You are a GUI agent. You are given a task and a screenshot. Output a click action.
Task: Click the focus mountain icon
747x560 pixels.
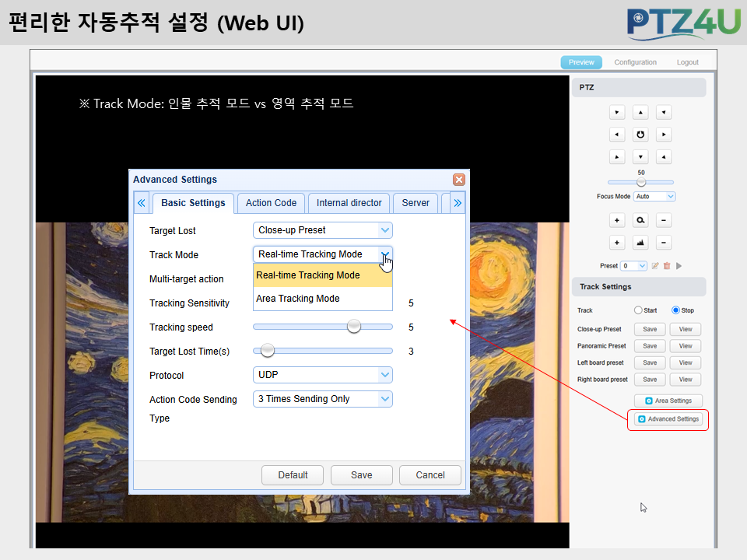coord(640,243)
